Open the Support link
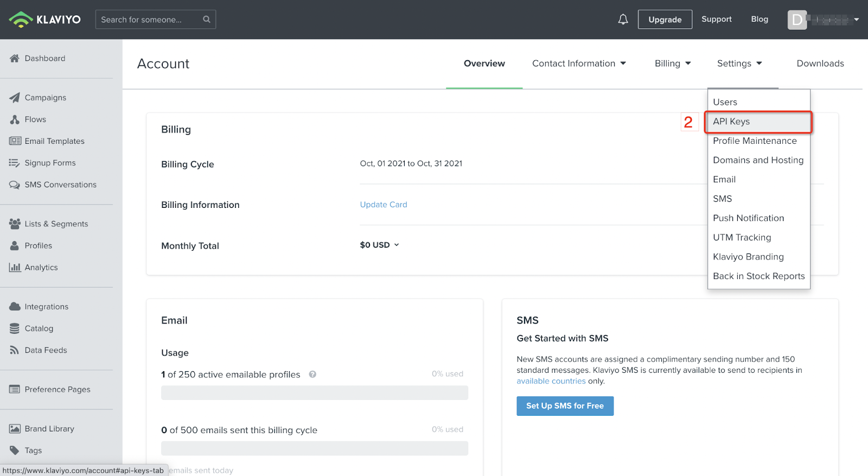Screen dimensions: 868x476 pyautogui.click(x=716, y=19)
